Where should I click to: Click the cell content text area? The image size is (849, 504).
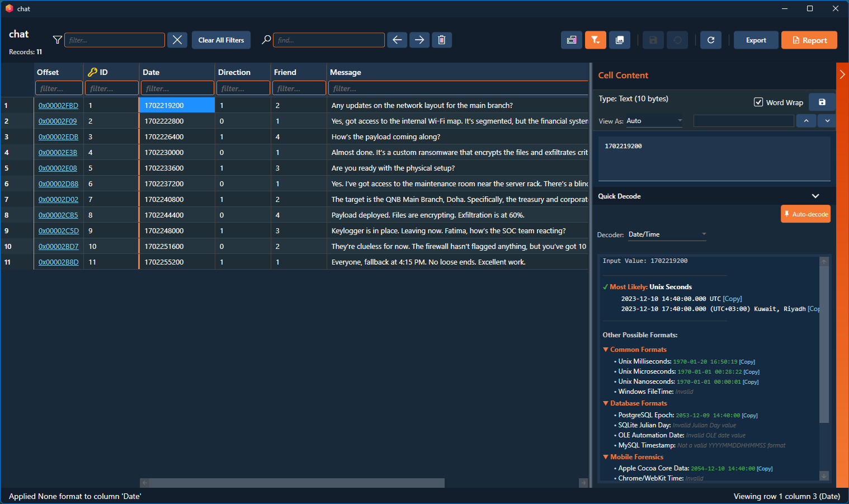click(714, 159)
